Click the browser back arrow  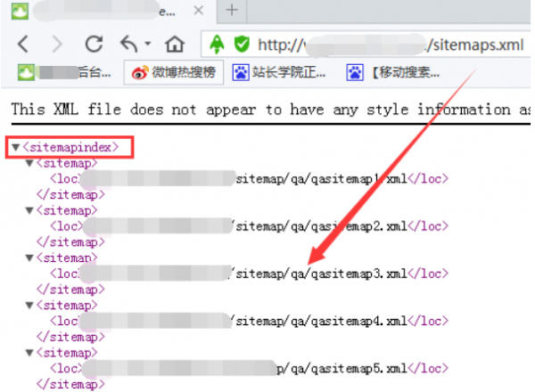click(x=24, y=44)
